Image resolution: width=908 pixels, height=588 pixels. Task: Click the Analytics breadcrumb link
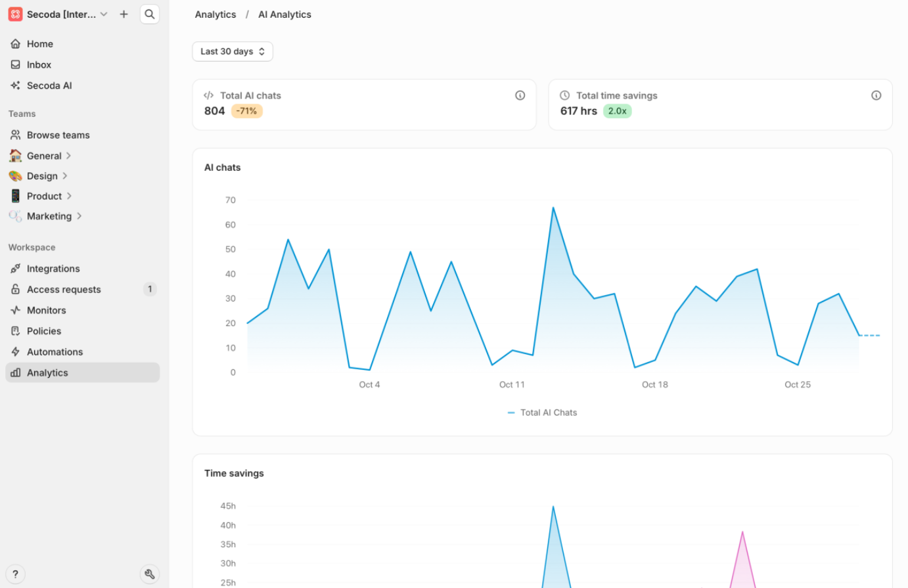216,14
